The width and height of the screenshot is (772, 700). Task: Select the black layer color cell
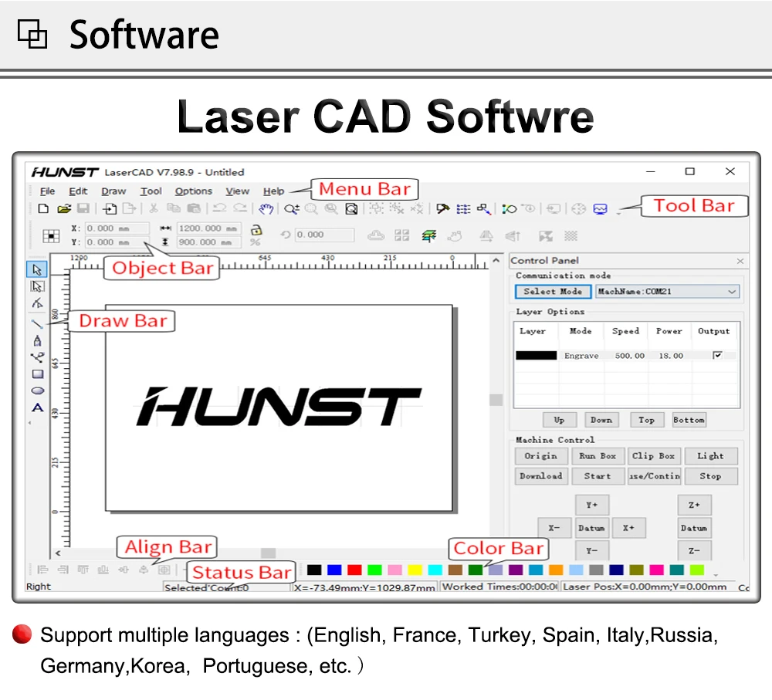pyautogui.click(x=537, y=356)
